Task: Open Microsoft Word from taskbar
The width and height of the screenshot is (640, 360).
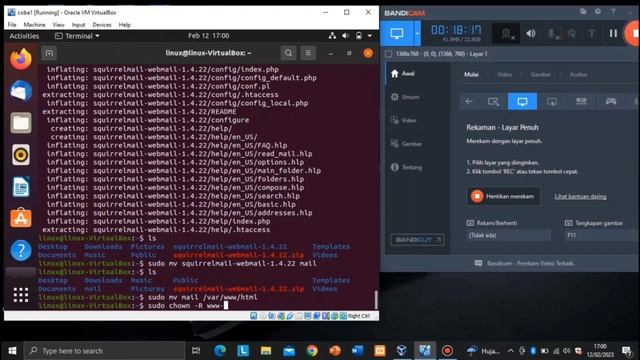Action: pos(357,351)
